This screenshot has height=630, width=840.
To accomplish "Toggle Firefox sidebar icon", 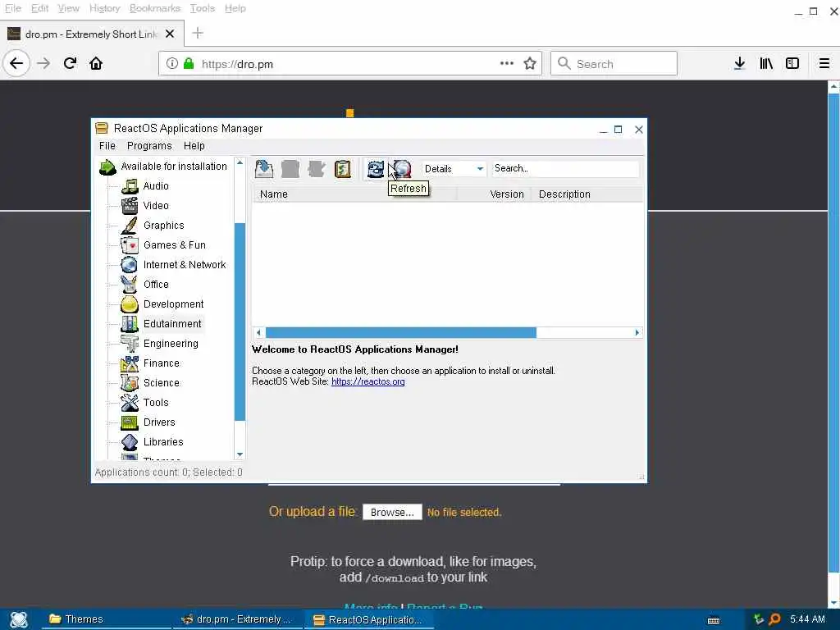I will (792, 63).
